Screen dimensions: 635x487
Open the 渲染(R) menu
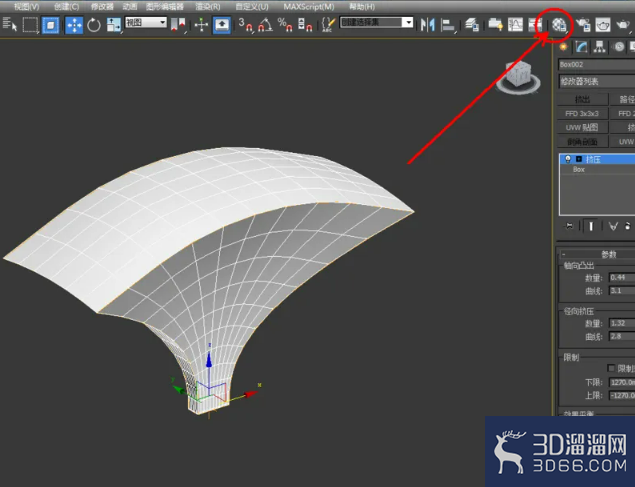click(x=208, y=6)
